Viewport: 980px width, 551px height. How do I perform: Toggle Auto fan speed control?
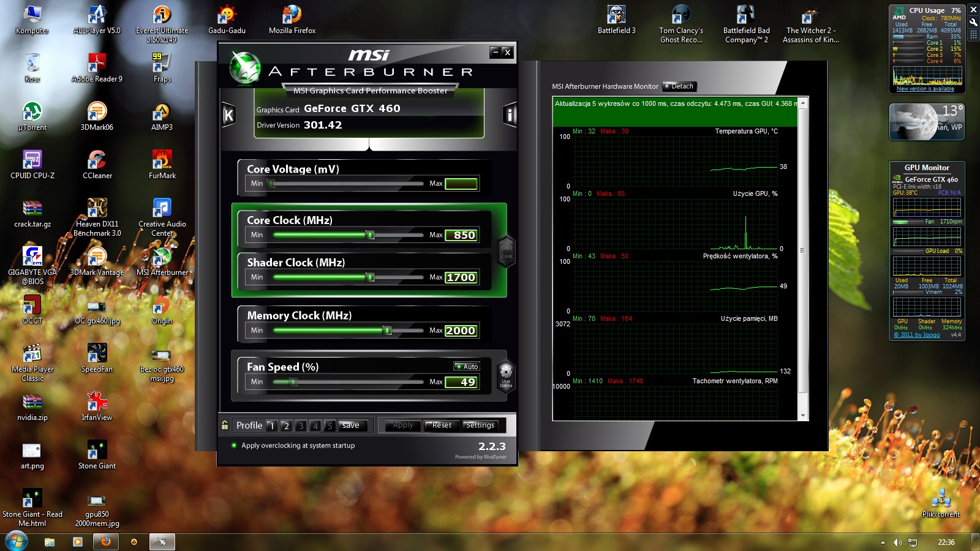467,367
